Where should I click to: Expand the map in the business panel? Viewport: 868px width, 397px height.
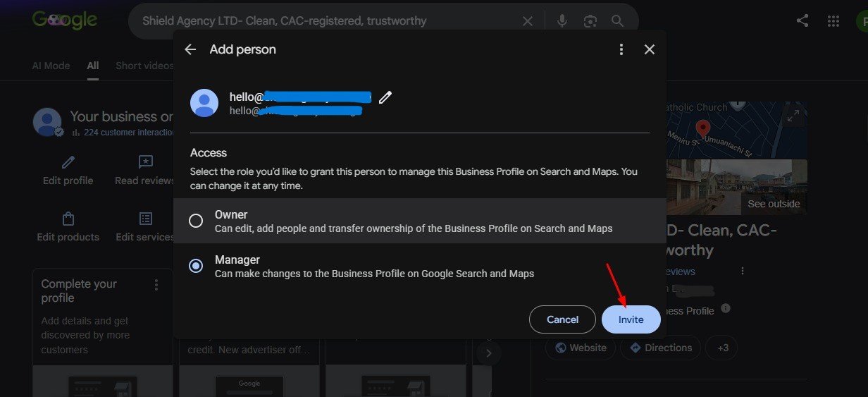point(793,116)
